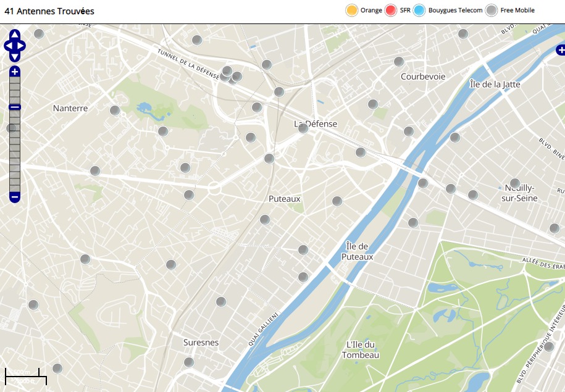Click the antenna marker right of Nanterre label
The width and height of the screenshot is (565, 392).
point(115,111)
